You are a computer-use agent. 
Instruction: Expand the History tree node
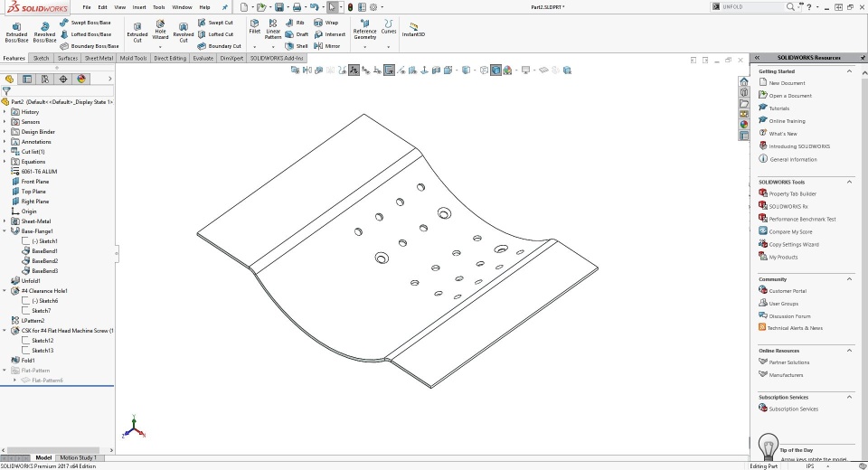5,112
